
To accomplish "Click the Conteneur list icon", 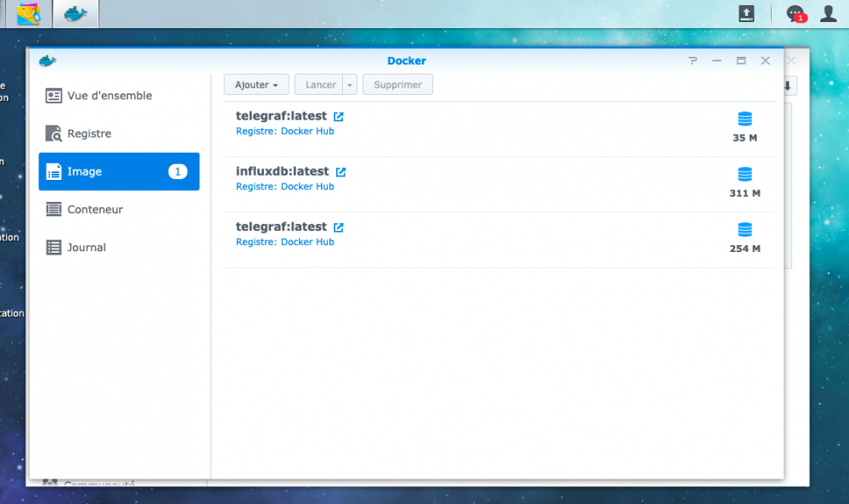I will pos(53,210).
